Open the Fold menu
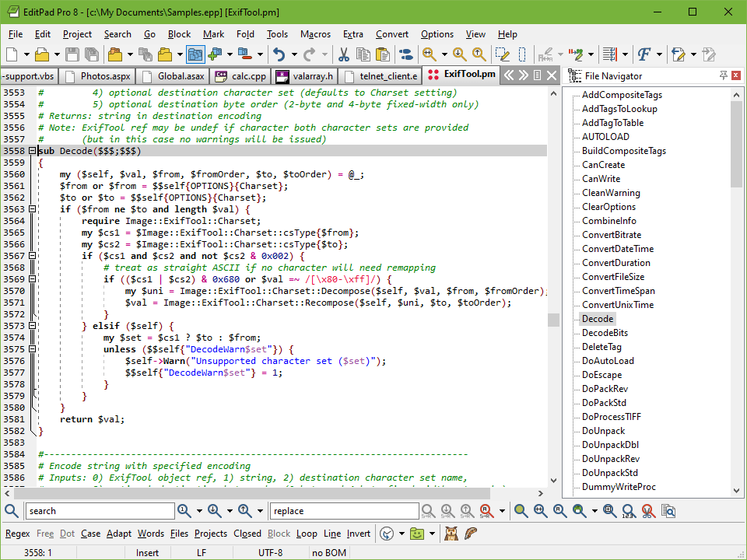The height and width of the screenshot is (560, 747). (x=245, y=34)
